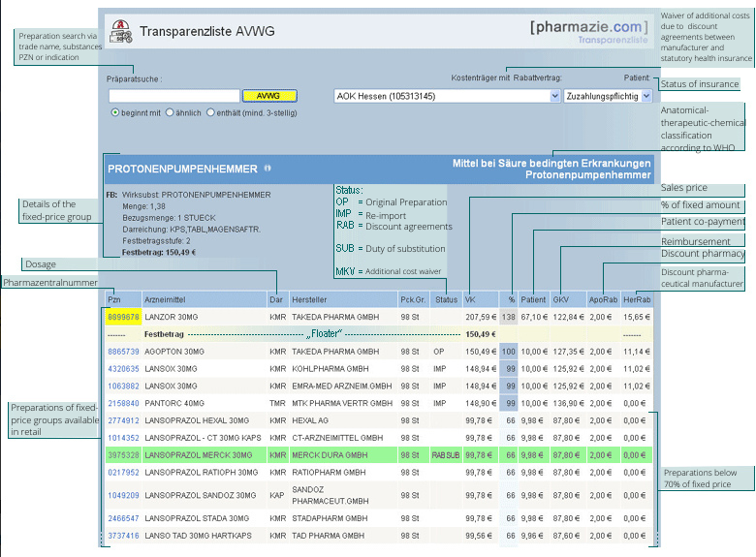Click the HerRab column header

pyautogui.click(x=637, y=299)
